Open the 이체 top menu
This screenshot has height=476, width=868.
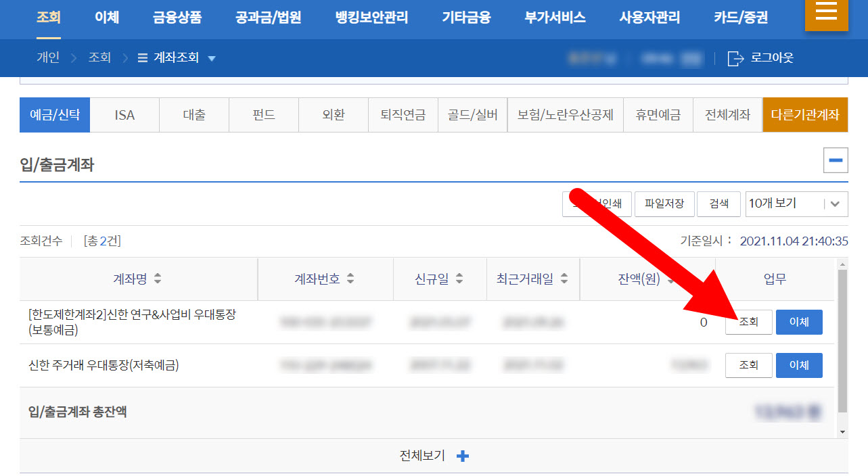pyautogui.click(x=107, y=18)
